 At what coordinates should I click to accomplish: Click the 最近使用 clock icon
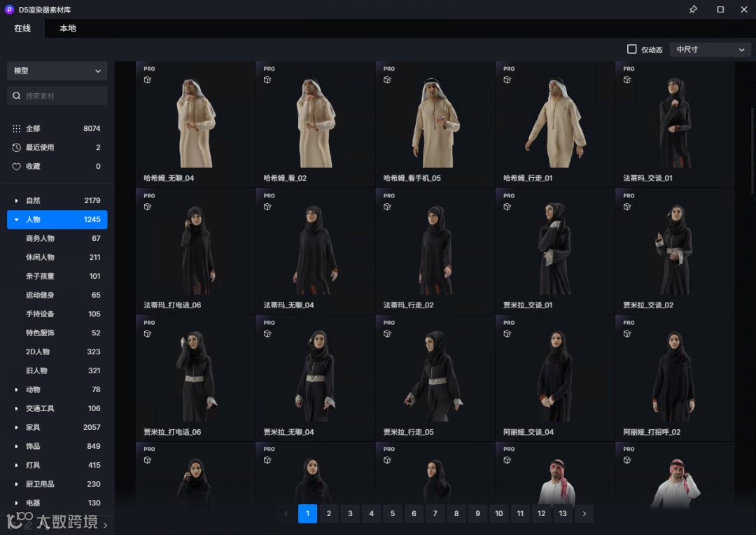[16, 147]
